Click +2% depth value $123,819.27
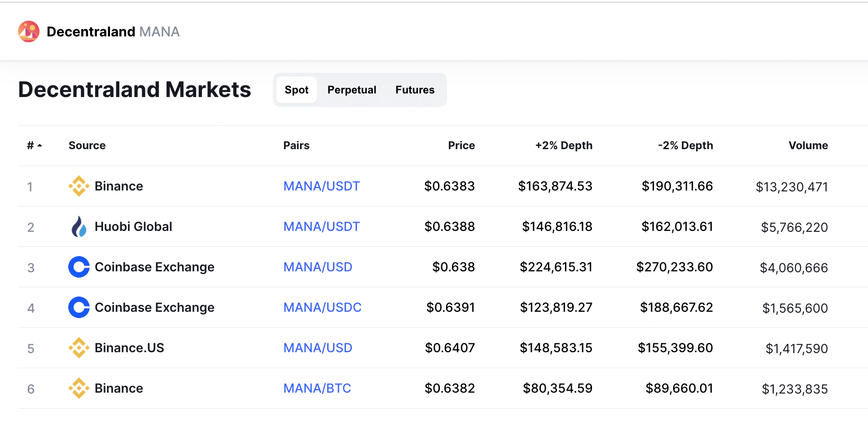 (556, 307)
